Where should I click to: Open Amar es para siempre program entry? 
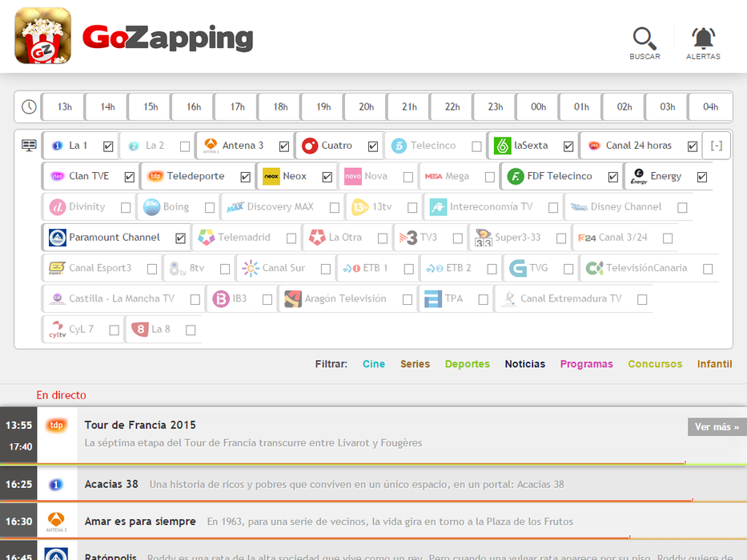(x=140, y=522)
